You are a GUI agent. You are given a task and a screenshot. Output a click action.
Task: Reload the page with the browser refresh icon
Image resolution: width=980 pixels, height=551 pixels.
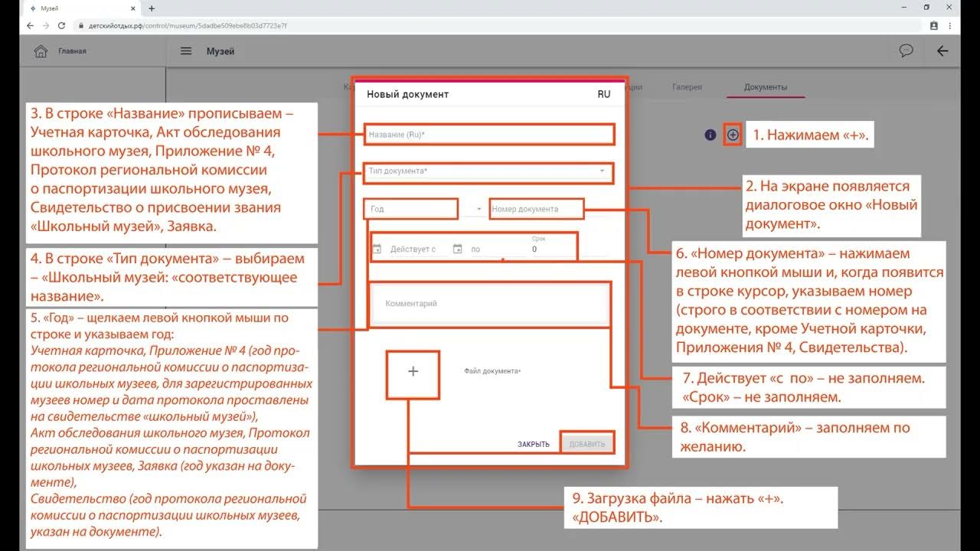click(63, 25)
